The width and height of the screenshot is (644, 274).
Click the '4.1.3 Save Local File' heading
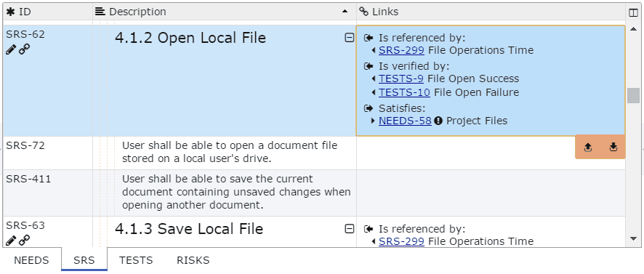189,229
